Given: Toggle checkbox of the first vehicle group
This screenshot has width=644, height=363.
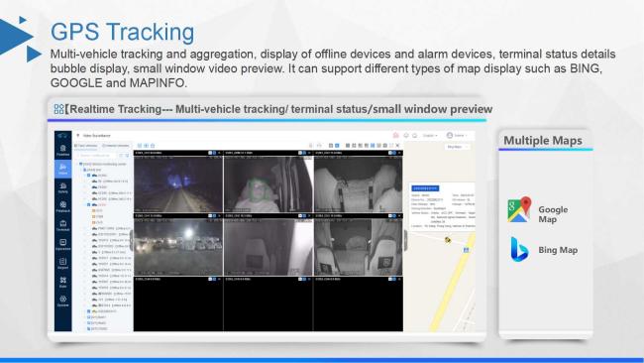Looking at the screenshot, I should point(88,176).
